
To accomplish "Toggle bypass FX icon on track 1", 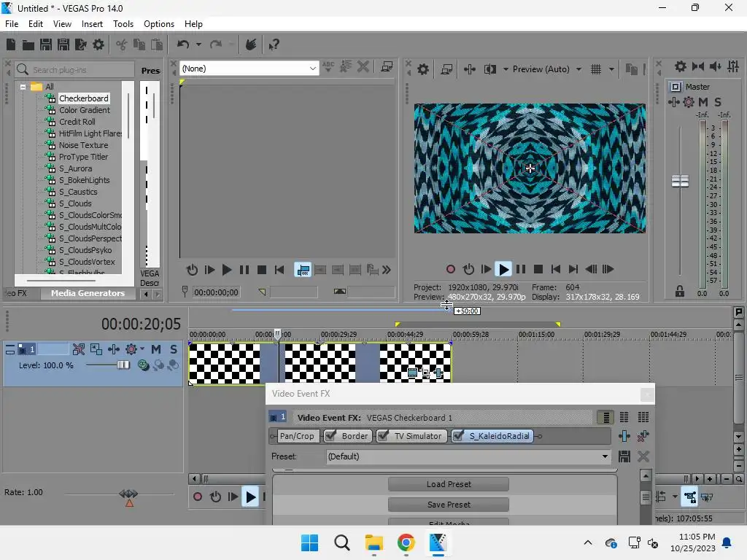I will click(x=79, y=349).
